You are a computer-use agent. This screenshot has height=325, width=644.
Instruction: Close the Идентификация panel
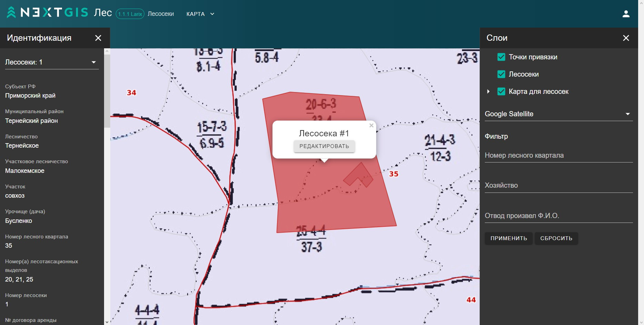coord(98,38)
